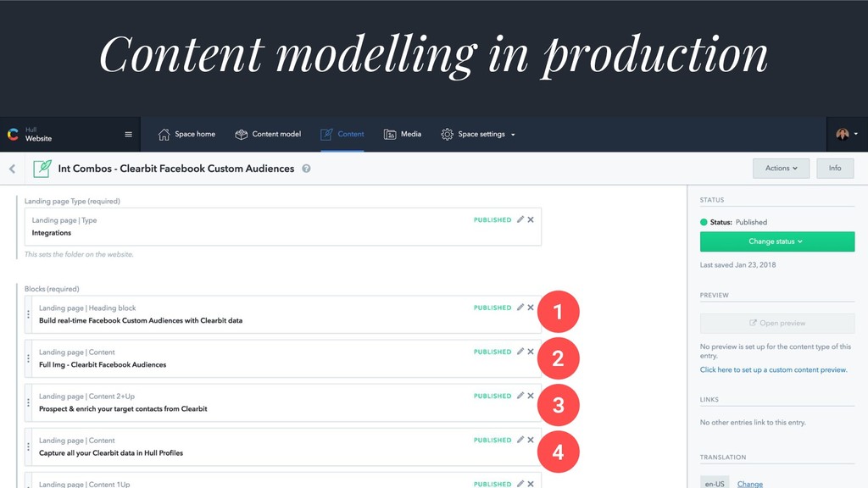The height and width of the screenshot is (488, 868).
Task: Edit the Heading block entry
Action: tap(520, 307)
